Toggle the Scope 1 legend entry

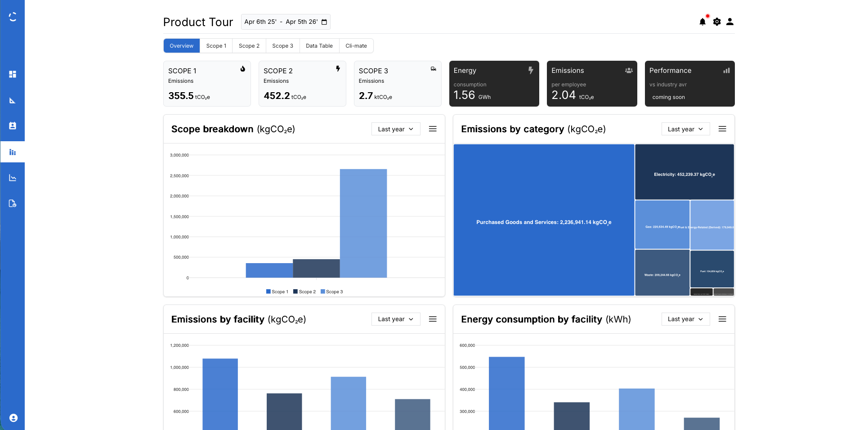point(277,291)
